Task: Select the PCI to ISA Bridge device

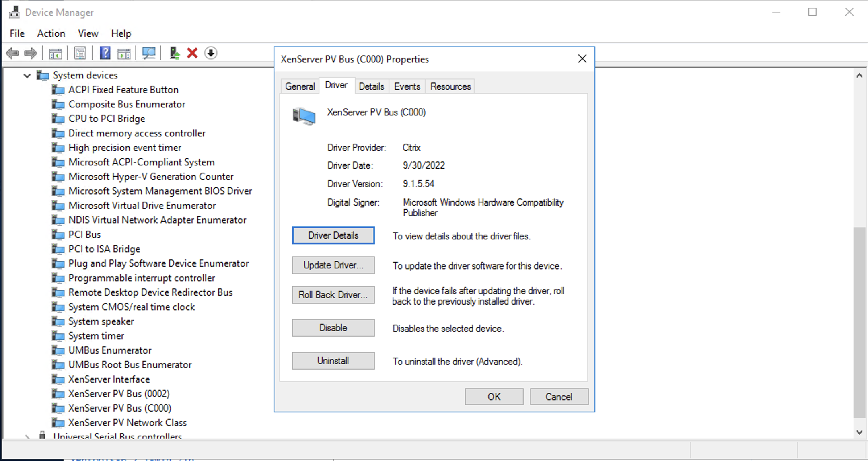Action: tap(104, 249)
